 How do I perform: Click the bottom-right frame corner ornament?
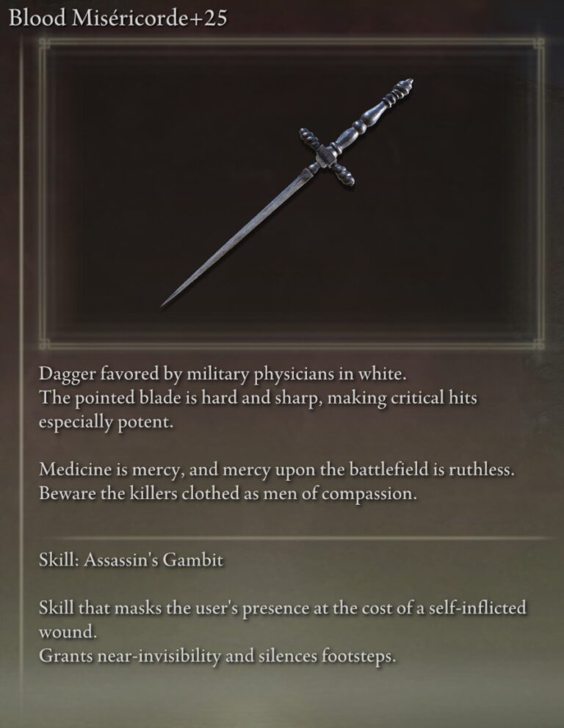pyautogui.click(x=539, y=344)
